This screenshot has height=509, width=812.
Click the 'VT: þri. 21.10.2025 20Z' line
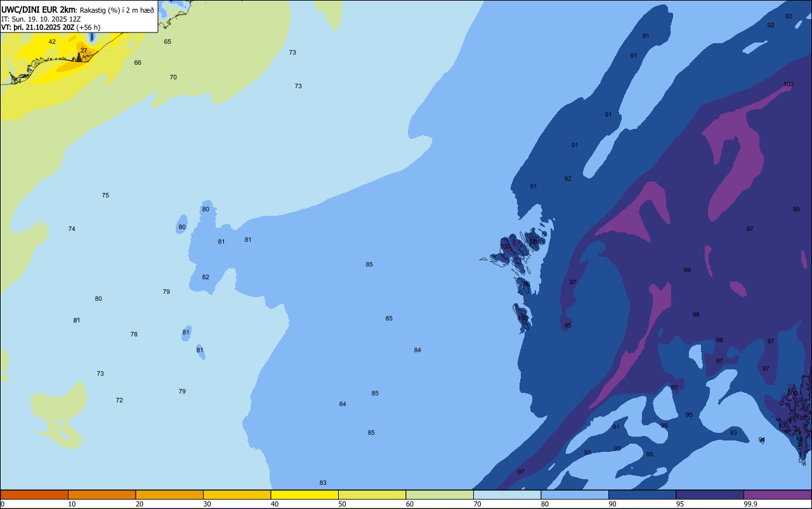click(x=37, y=27)
